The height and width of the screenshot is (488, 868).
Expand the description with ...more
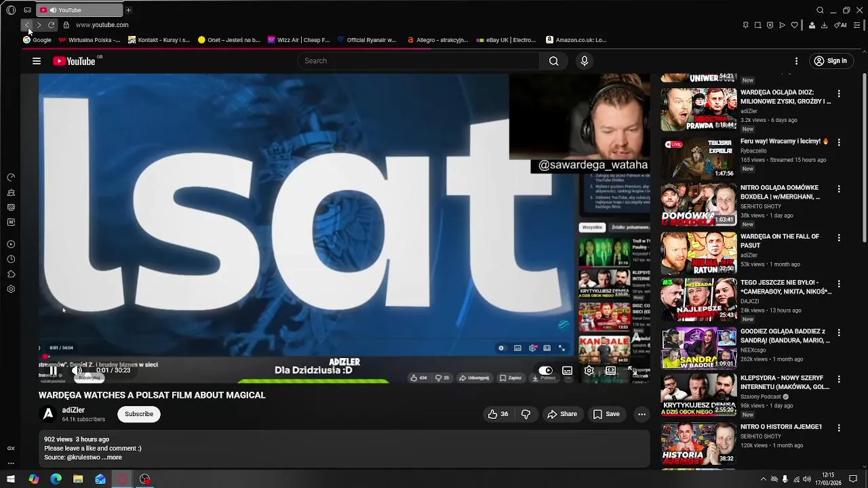tap(112, 457)
